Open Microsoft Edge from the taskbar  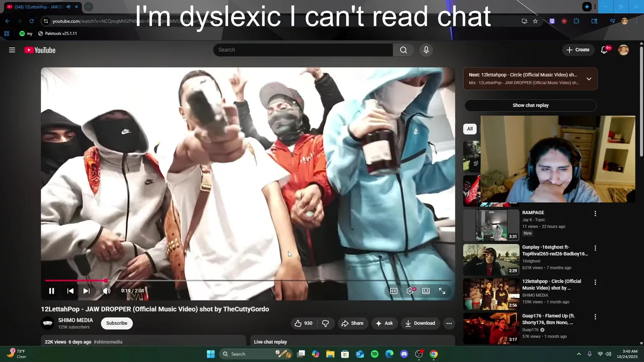click(x=389, y=354)
